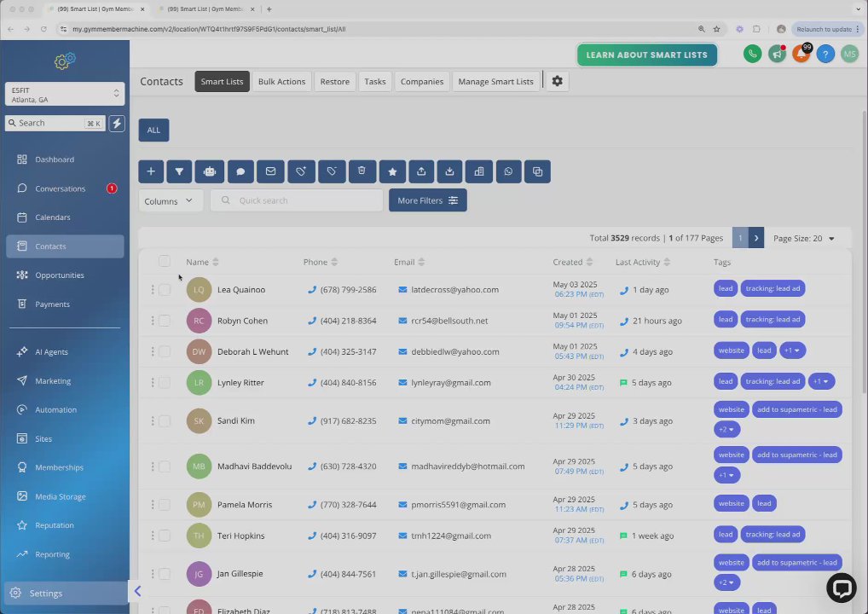Call Lea Quainoo via phone icon
Screen dimensions: 868x614
coord(312,290)
